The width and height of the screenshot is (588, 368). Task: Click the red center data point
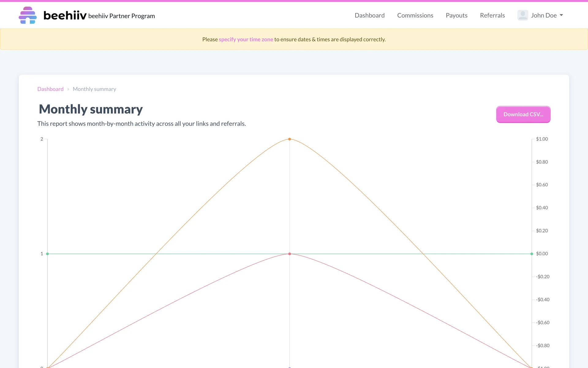289,254
